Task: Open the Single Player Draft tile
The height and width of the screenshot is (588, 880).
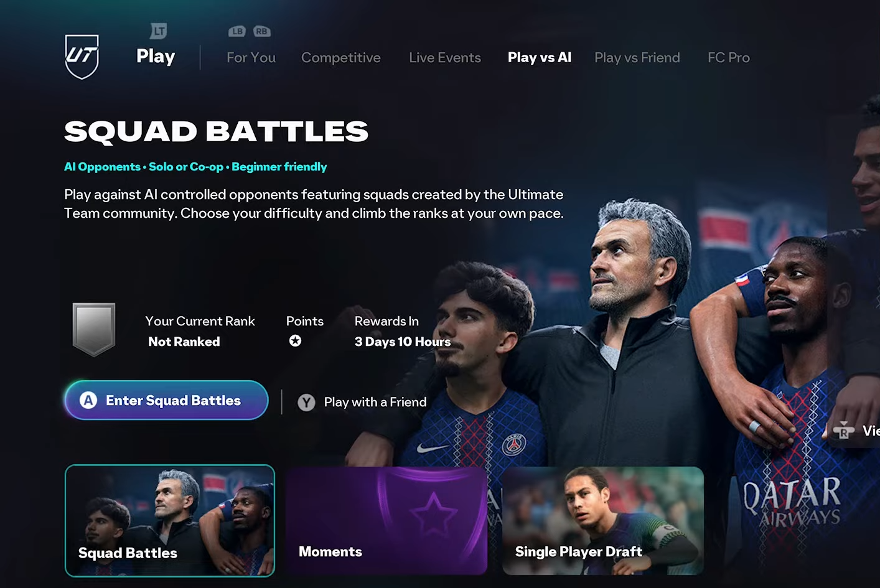Action: (x=603, y=521)
